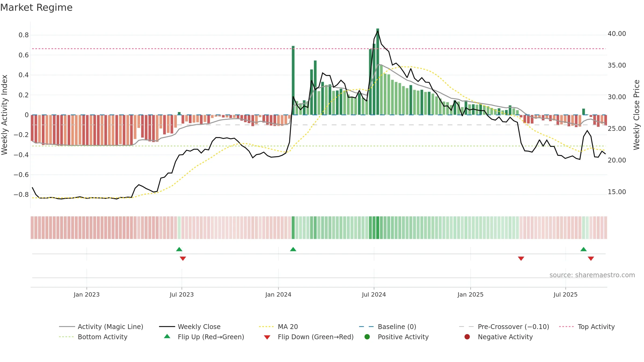Viewport: 644px width, 362px height.
Task: Click the Flip Up triangle icon in legend
Action: (x=167, y=336)
